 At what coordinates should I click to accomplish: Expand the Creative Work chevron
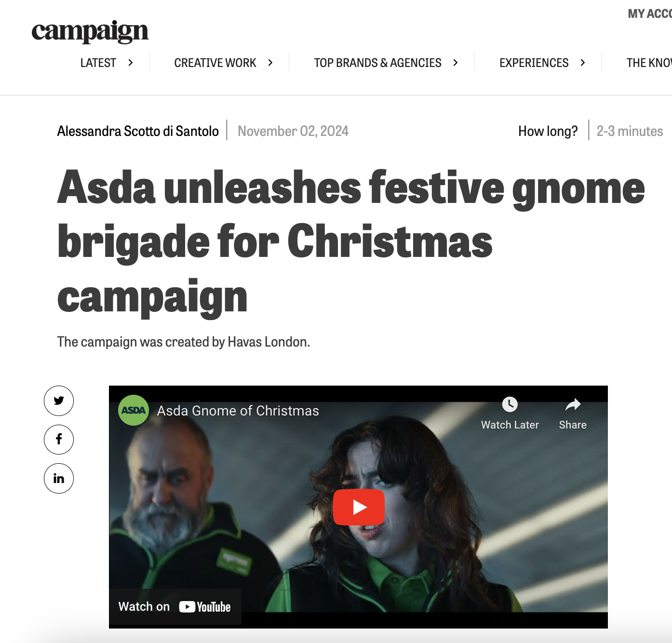270,63
